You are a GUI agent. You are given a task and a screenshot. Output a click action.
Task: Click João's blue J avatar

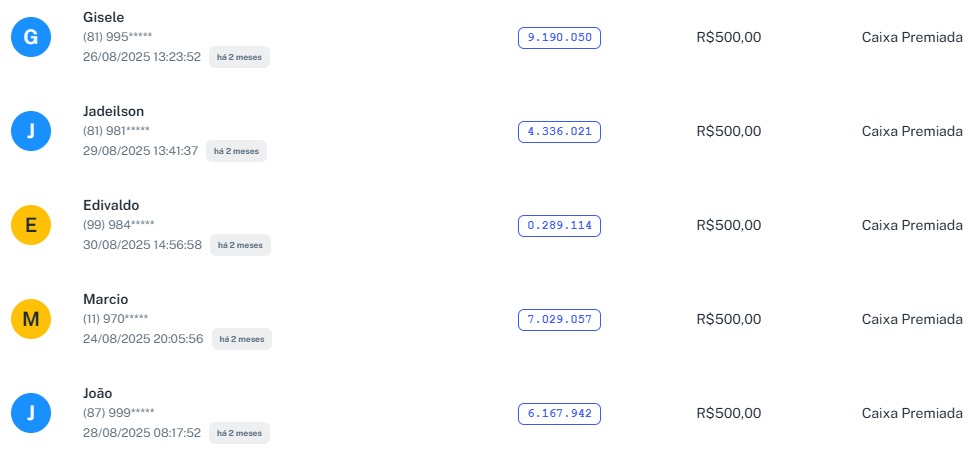tap(31, 414)
